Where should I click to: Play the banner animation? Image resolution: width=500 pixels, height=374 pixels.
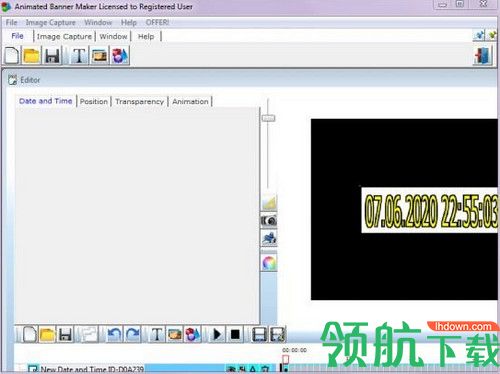point(217,334)
